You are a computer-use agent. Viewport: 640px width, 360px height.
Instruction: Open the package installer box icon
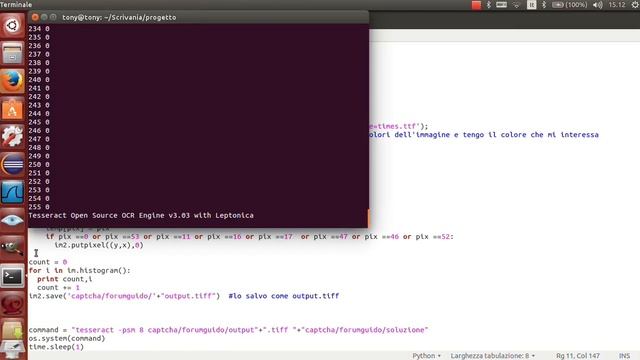click(12, 330)
